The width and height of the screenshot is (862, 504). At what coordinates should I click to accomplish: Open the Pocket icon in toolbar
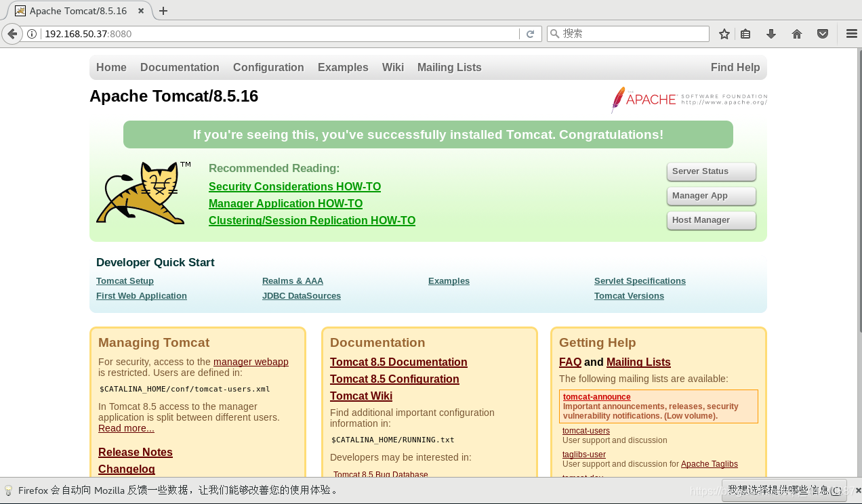coord(823,34)
